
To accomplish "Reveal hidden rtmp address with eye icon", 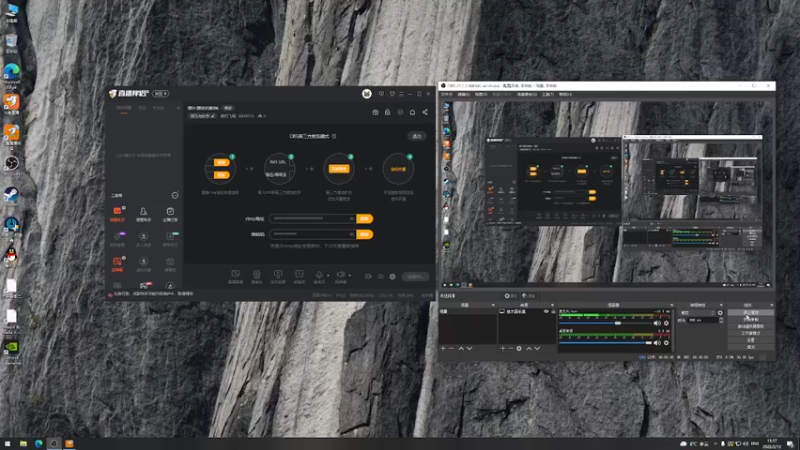I will [352, 218].
